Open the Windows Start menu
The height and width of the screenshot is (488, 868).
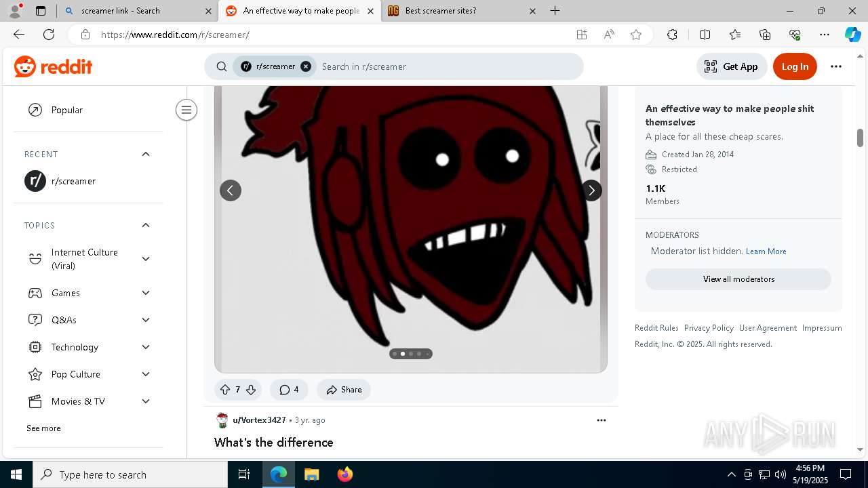[x=16, y=474]
